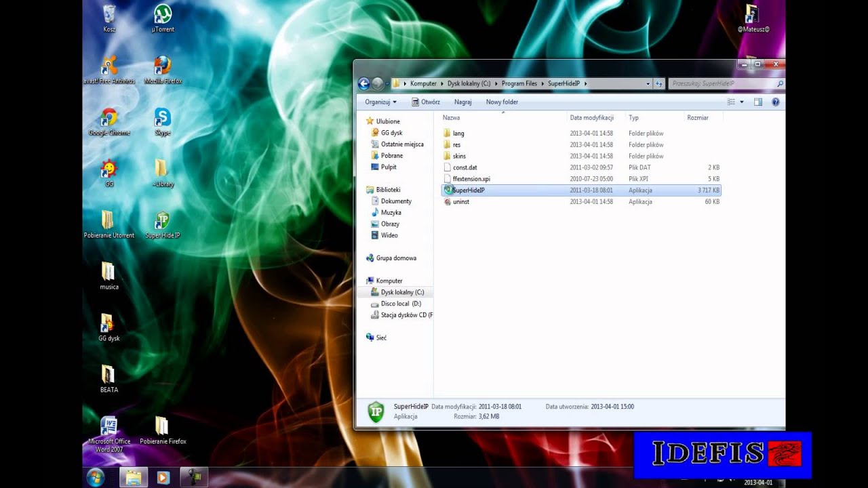Select Grupa domowa in navigation pane
868x488 pixels.
pos(396,258)
